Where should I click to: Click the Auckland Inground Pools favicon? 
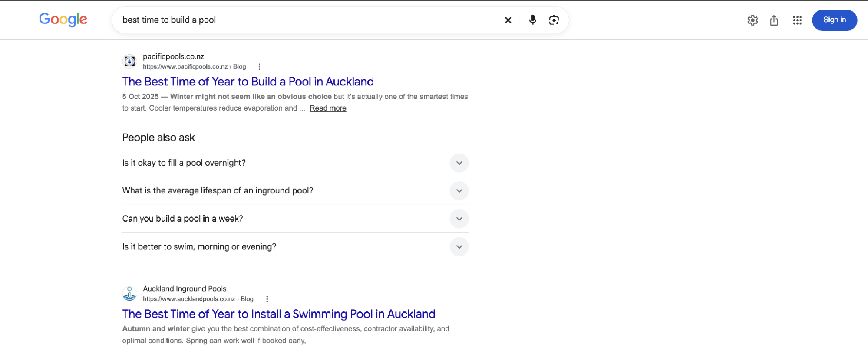click(x=129, y=294)
